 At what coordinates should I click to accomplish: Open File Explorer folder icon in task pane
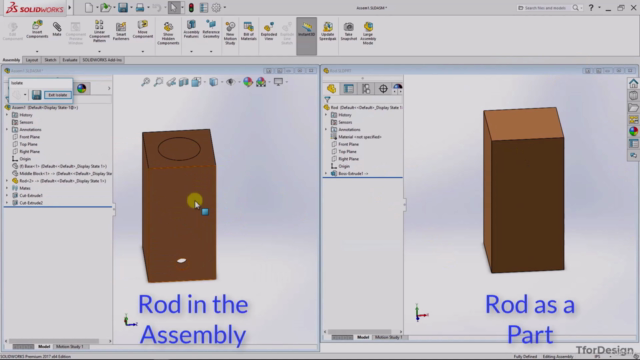pos(633,108)
